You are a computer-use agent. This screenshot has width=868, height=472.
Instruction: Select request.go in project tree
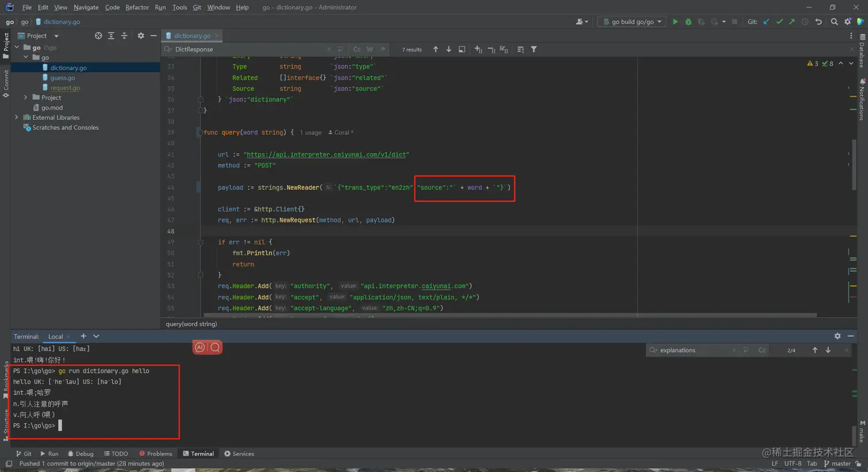coord(65,88)
